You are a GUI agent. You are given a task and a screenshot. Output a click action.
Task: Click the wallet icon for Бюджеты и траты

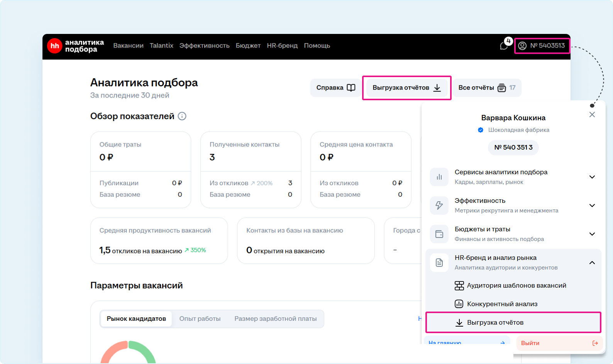coord(439,234)
